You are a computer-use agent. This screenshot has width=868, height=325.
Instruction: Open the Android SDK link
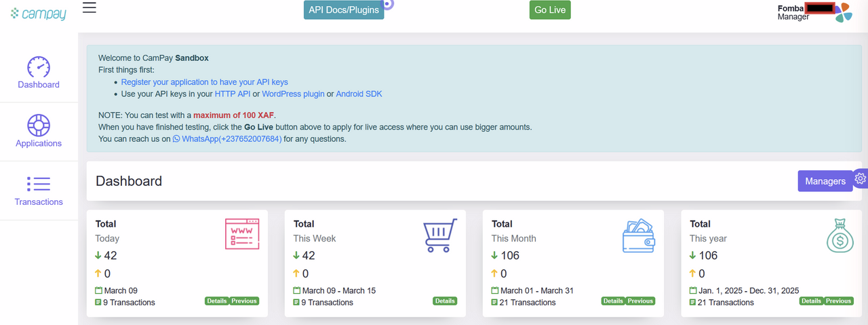click(x=359, y=94)
